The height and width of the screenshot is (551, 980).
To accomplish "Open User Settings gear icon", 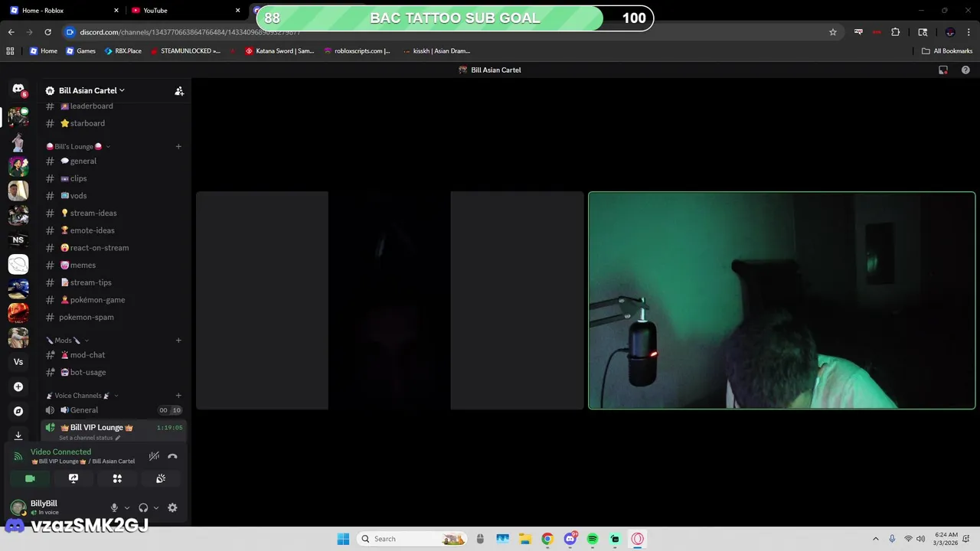I will pyautogui.click(x=172, y=507).
